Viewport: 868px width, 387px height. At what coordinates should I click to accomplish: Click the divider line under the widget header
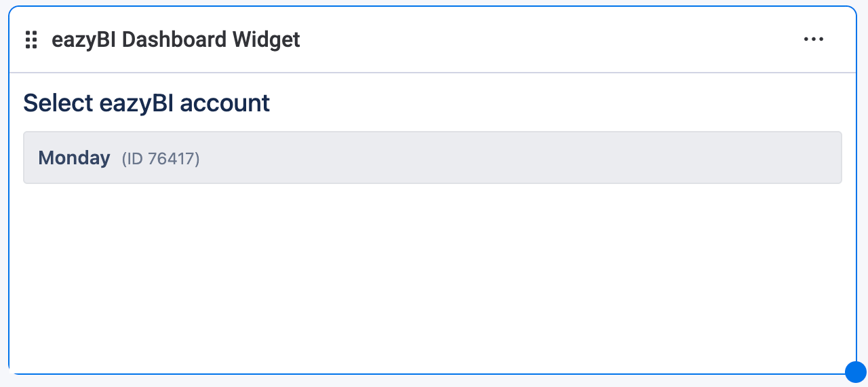point(432,72)
